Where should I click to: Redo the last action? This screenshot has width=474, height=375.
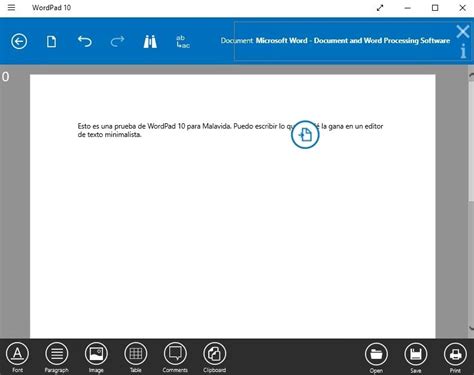click(x=117, y=42)
